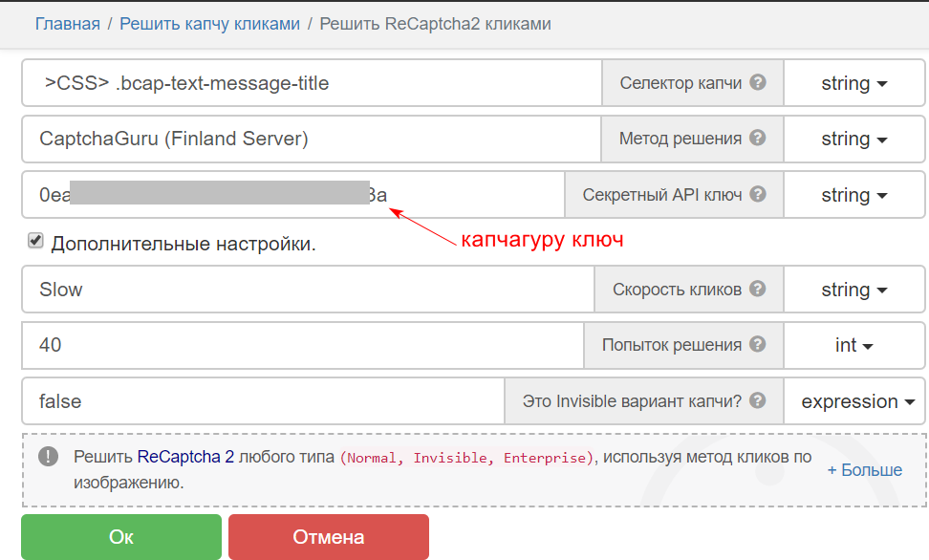Viewport: 929px width, 560px height.
Task: Open help for Метод решения field
Action: [x=758, y=139]
